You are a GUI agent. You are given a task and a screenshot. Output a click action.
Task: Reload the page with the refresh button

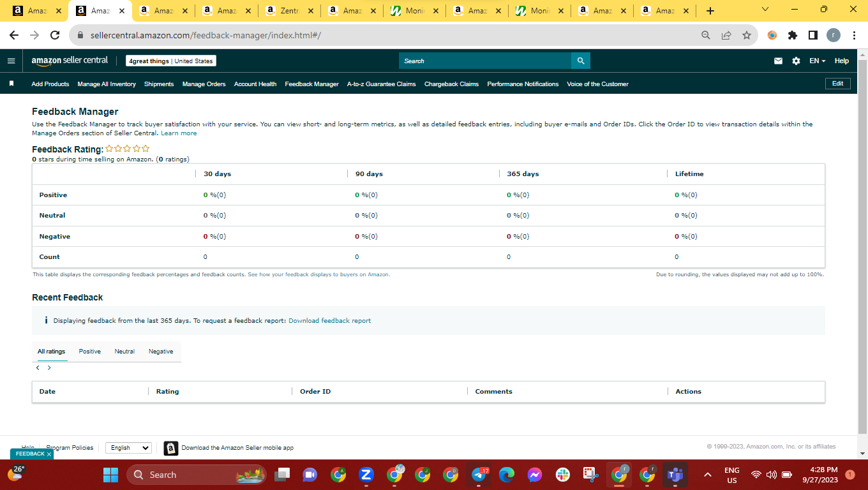pos(55,35)
